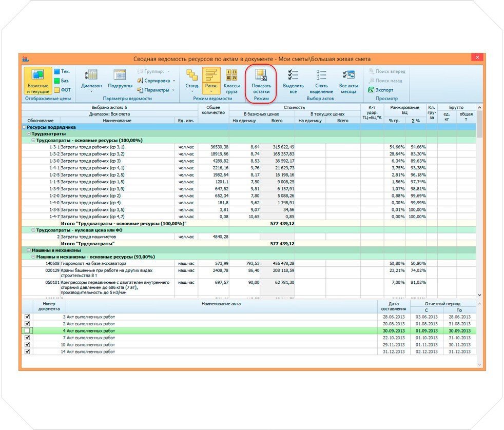Click the Диапазон: Вся смета header
Image resolution: width=504 pixels, height=430 pixels.
click(x=109, y=114)
